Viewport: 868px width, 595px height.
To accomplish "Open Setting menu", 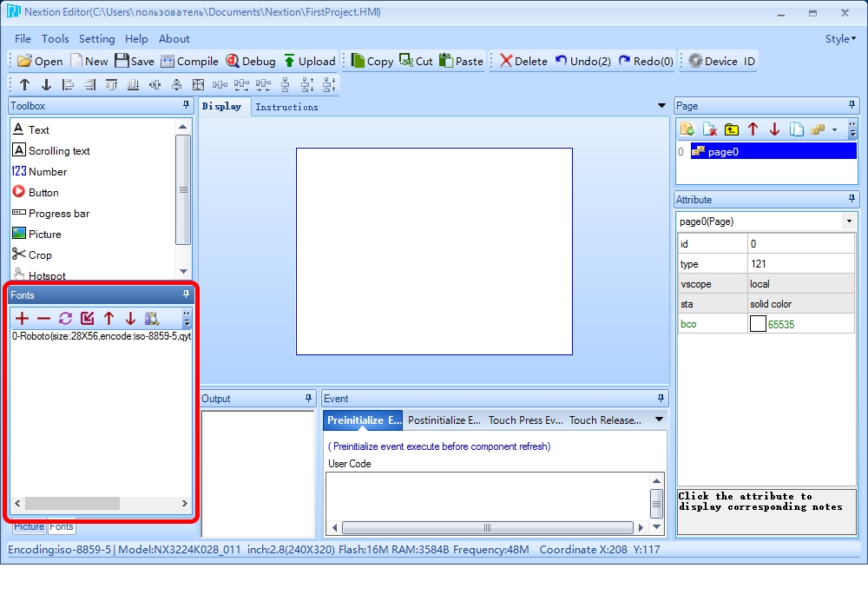I will pos(97,39).
